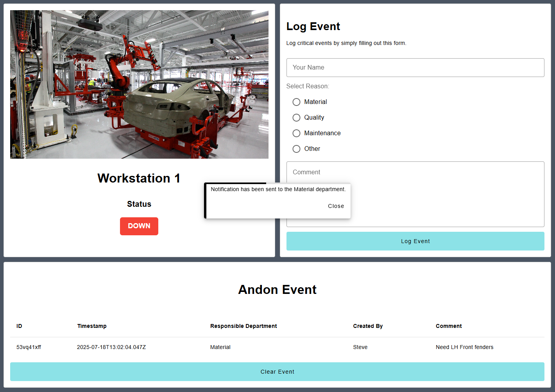The height and width of the screenshot is (392, 555).
Task: Click the timestamp 2025-07-18T13:02:04.047Z
Action: click(111, 347)
